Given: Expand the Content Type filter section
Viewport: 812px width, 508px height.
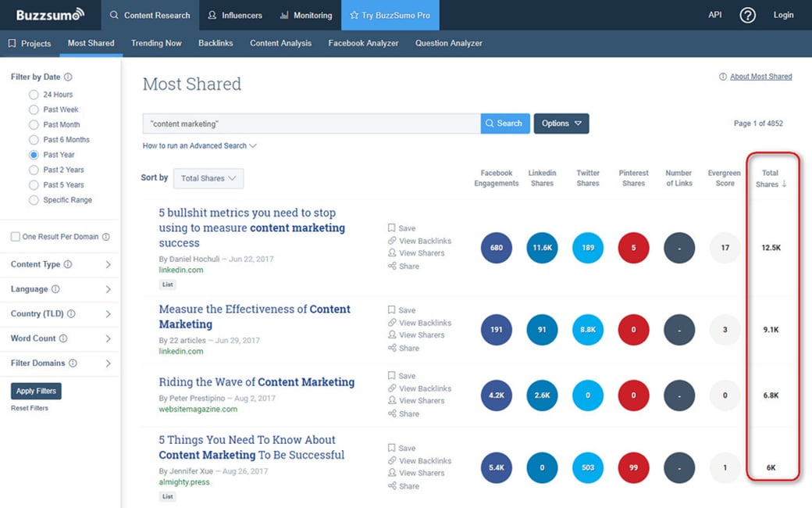Looking at the screenshot, I should 108,265.
